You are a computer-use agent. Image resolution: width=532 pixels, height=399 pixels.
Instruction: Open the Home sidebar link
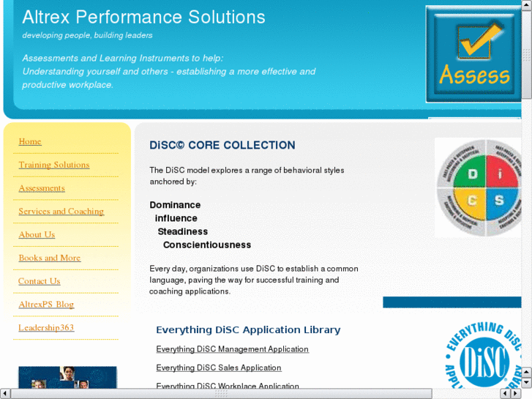[x=30, y=141]
